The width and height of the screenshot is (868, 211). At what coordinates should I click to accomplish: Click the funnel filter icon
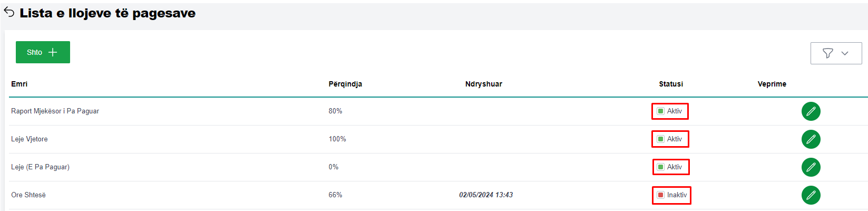pos(828,53)
